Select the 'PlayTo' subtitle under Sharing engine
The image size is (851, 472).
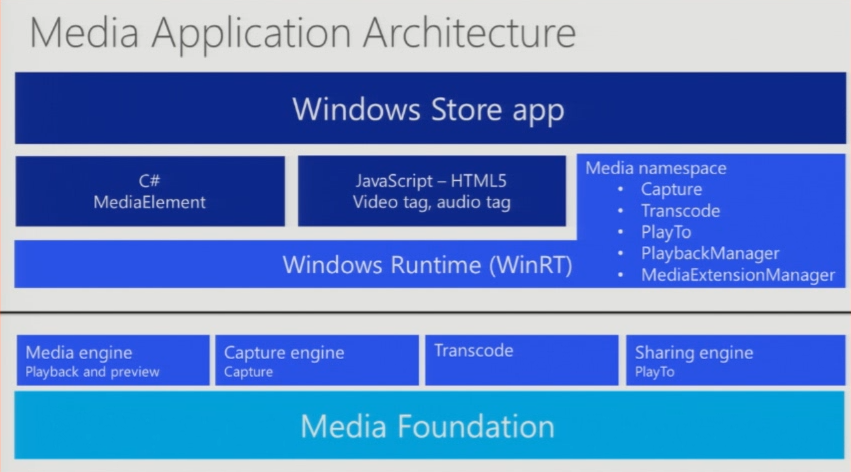[655, 372]
